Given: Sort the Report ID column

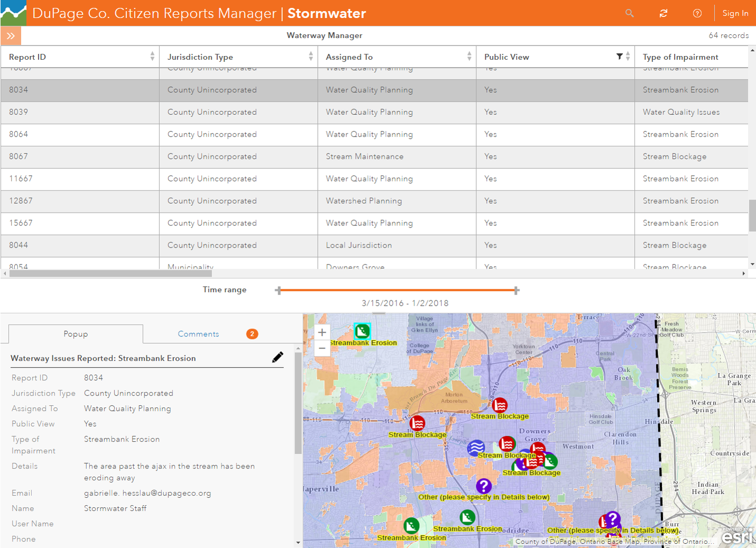Looking at the screenshot, I should coord(153,56).
